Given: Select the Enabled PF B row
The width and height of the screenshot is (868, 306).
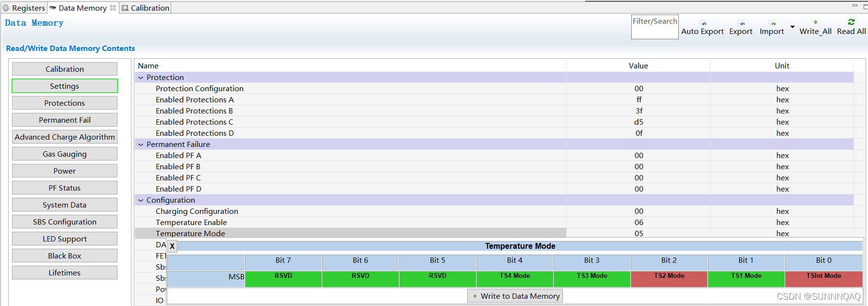Looking at the screenshot, I should 494,167.
